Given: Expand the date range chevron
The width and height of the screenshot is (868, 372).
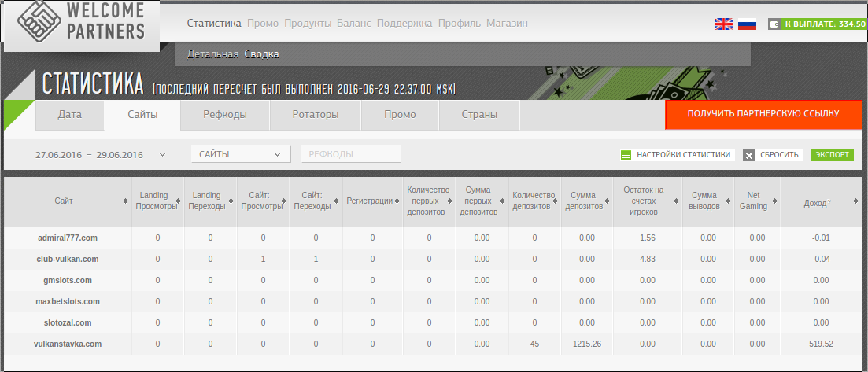Looking at the screenshot, I should coord(162,154).
